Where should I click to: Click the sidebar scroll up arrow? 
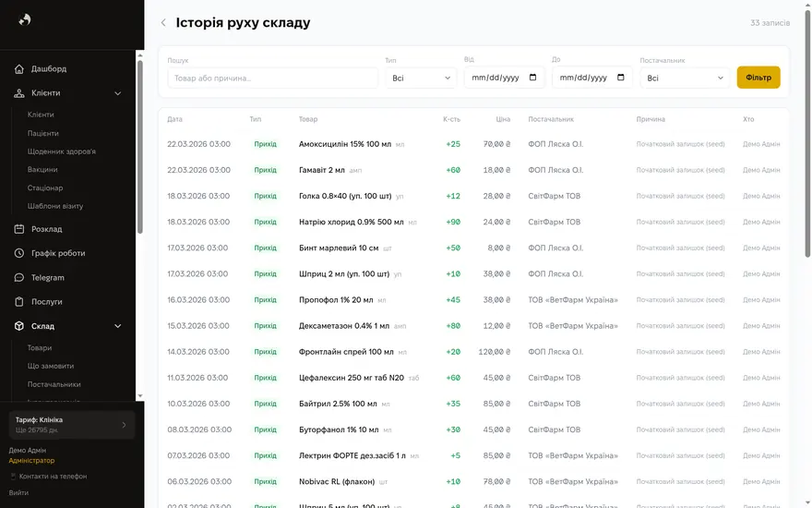(x=140, y=54)
